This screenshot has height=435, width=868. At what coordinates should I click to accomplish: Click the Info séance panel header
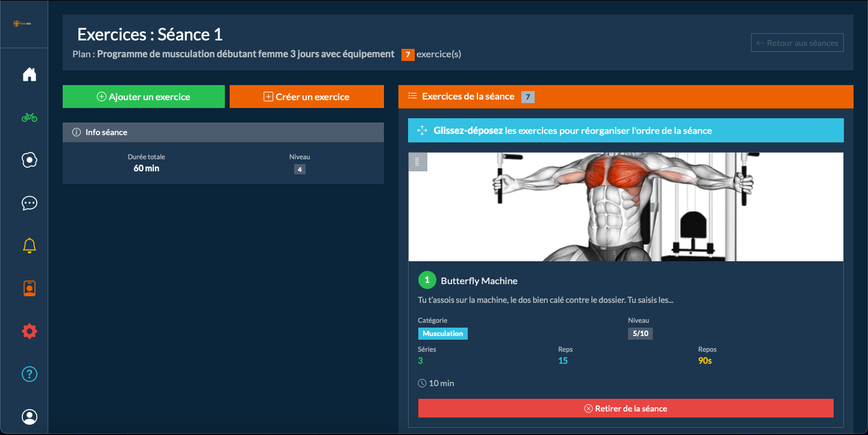coord(223,132)
